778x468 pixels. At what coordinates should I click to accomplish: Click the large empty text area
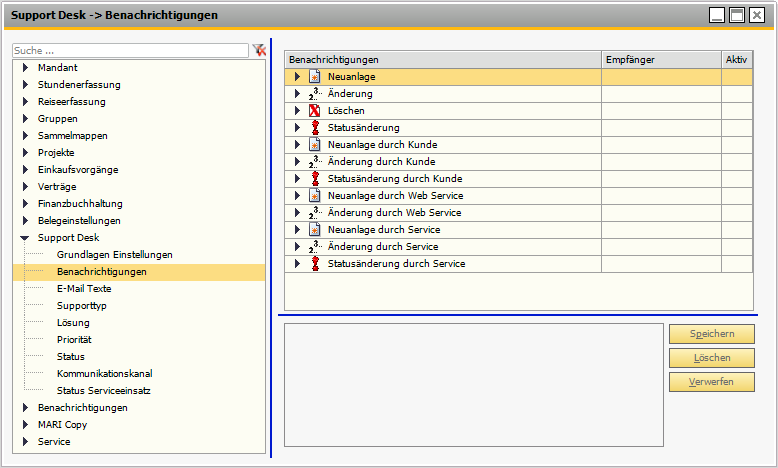[x=474, y=385]
